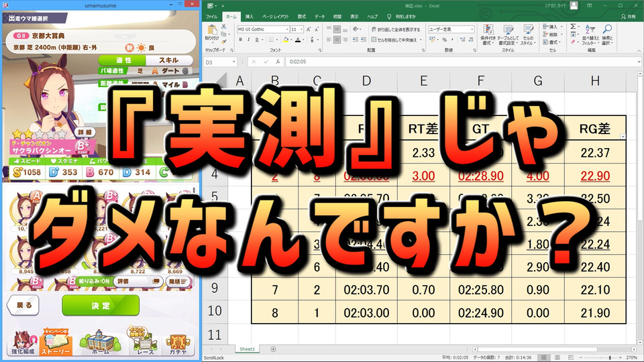Click the formula bar showing 0:02:05
The width and height of the screenshot is (644, 362).
[x=460, y=62]
